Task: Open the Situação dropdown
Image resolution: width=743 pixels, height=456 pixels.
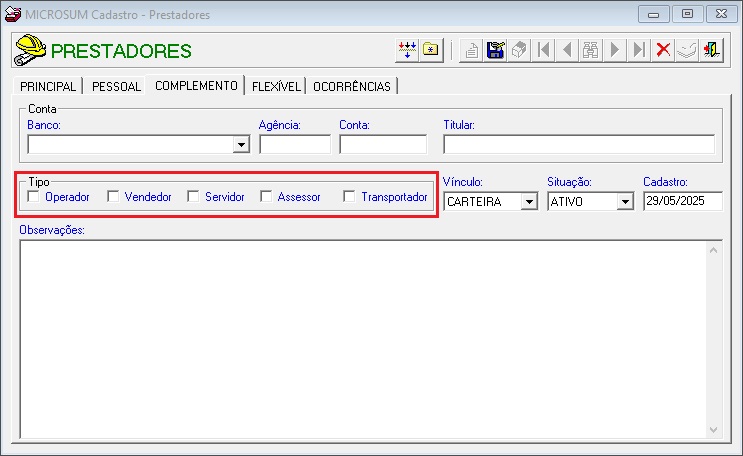Action: 625,201
